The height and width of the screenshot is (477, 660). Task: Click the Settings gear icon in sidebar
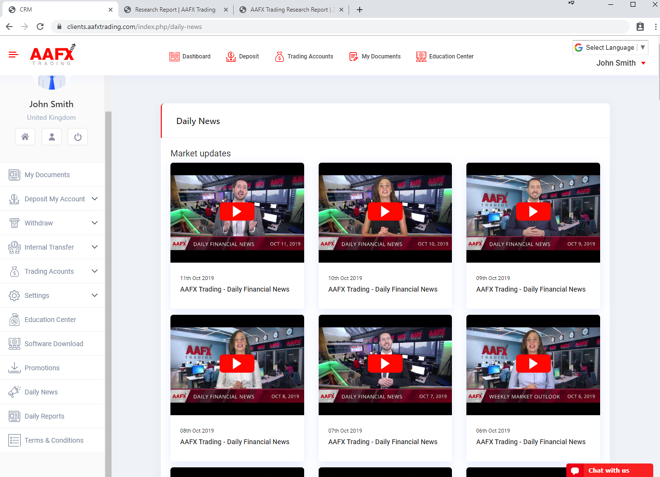[x=14, y=296]
